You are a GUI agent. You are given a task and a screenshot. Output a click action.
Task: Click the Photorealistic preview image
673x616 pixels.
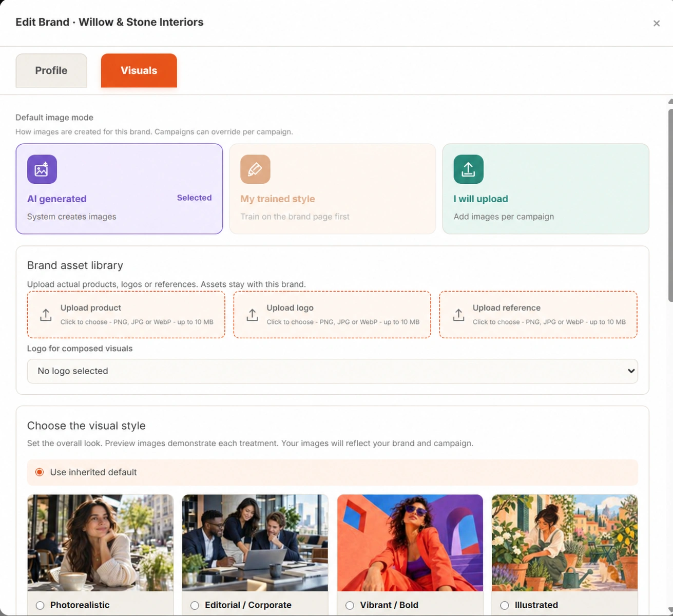tap(100, 543)
